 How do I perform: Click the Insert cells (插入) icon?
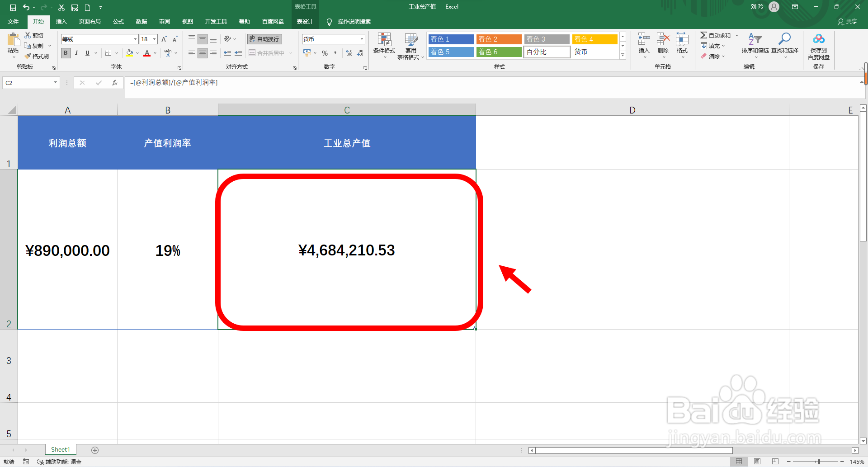click(x=644, y=39)
